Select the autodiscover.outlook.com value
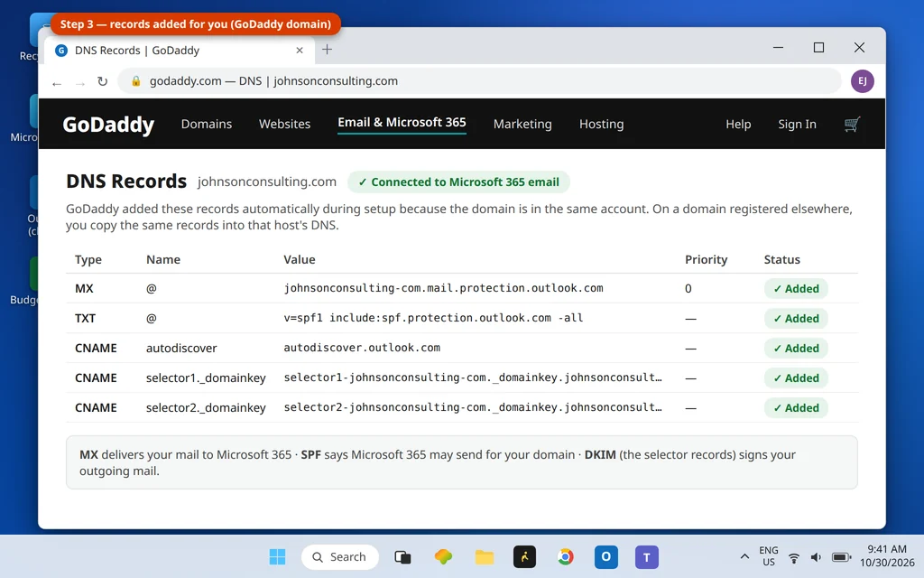Viewport: 924px width, 578px height. tap(362, 348)
